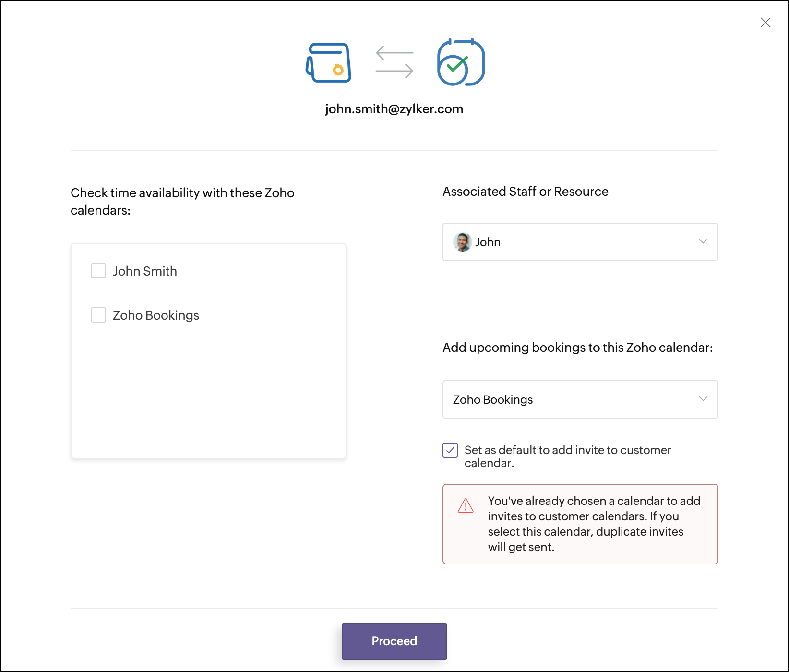Open the Zoho Bookings calendar dropdown

click(x=580, y=399)
